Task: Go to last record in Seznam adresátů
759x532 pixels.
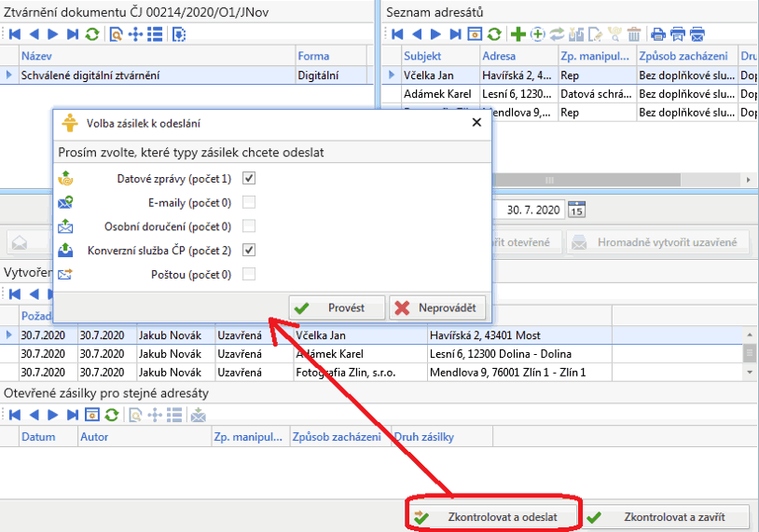Action: tap(455, 34)
